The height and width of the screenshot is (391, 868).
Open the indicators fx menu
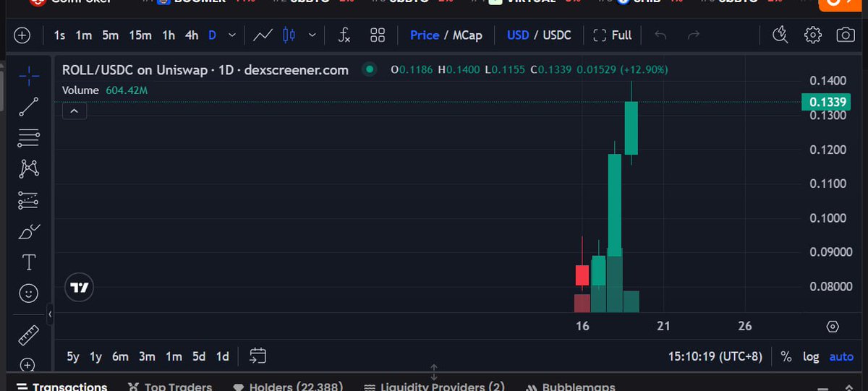click(344, 35)
